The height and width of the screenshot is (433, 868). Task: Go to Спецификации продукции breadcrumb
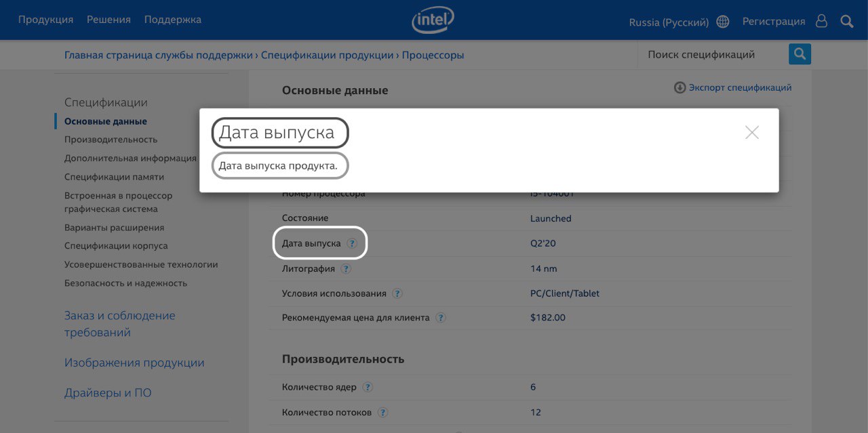pos(327,55)
